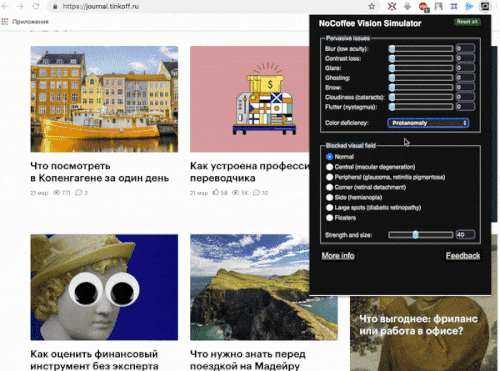This screenshot has height=371, width=500.
Task: Open the More info link
Action: [338, 256]
